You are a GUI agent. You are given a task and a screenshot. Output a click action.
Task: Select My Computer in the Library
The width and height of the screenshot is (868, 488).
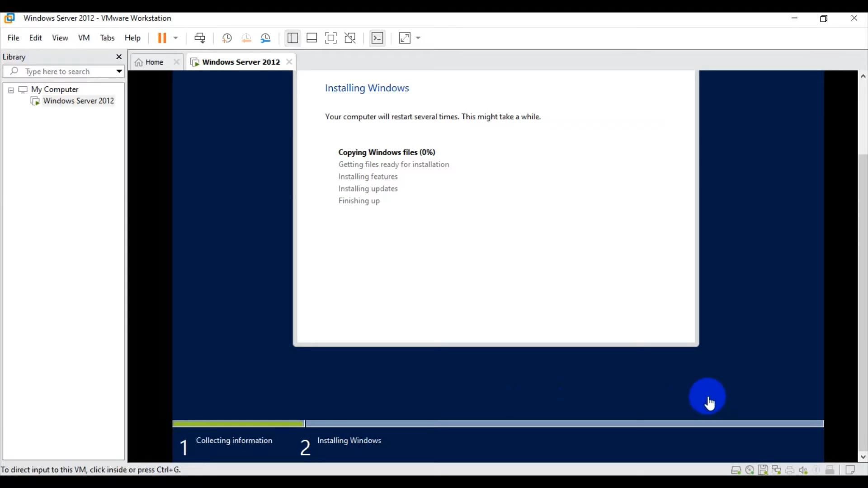(x=55, y=89)
